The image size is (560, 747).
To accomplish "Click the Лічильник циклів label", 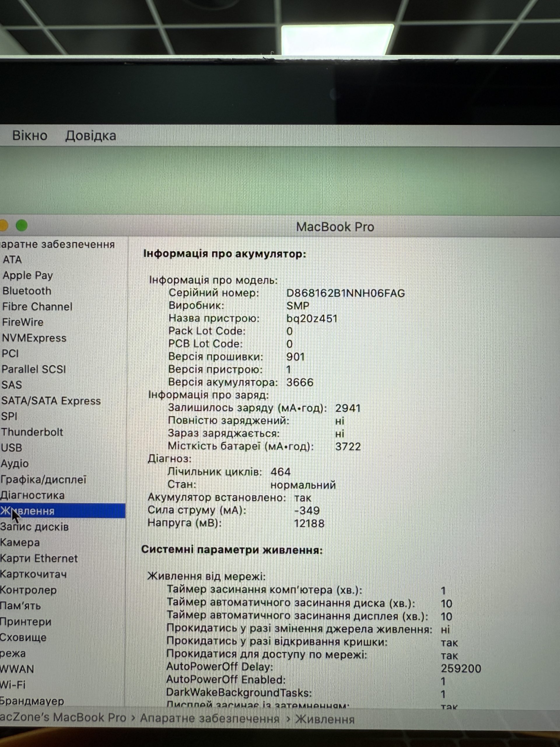I will point(215,472).
